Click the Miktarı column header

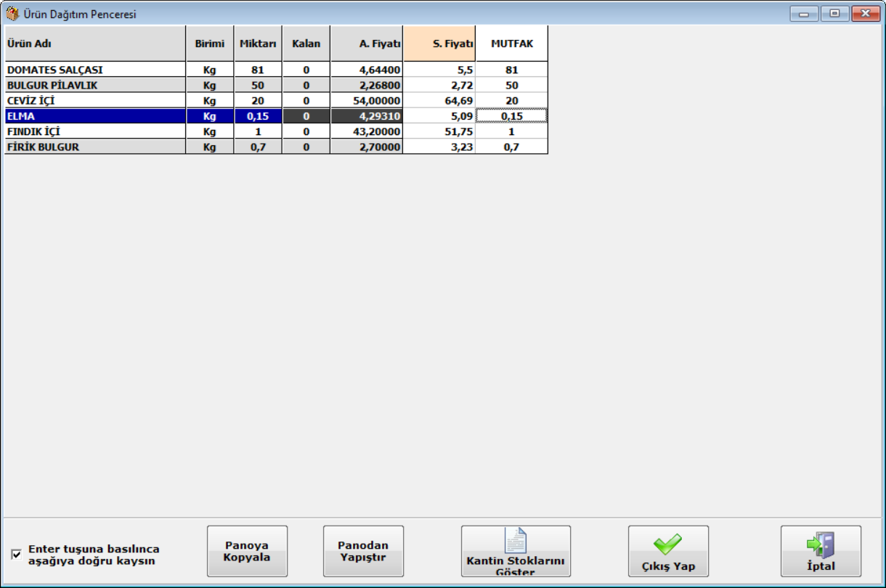point(258,44)
